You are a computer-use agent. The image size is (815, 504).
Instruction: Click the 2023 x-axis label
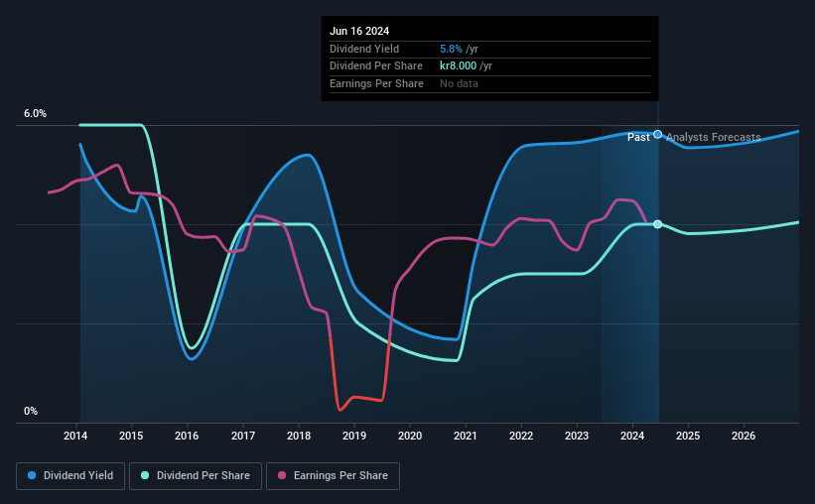click(x=577, y=436)
